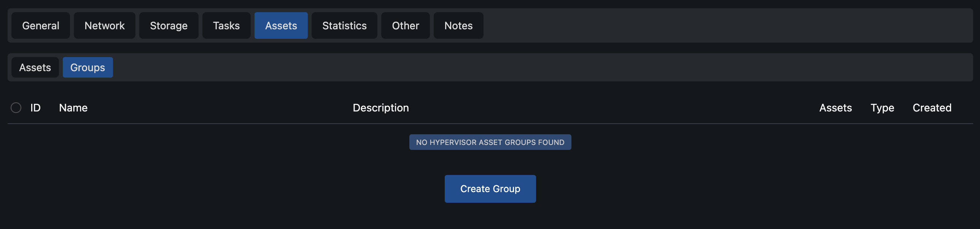Go to the Storage tab
This screenshot has height=229, width=980.
[169, 25]
